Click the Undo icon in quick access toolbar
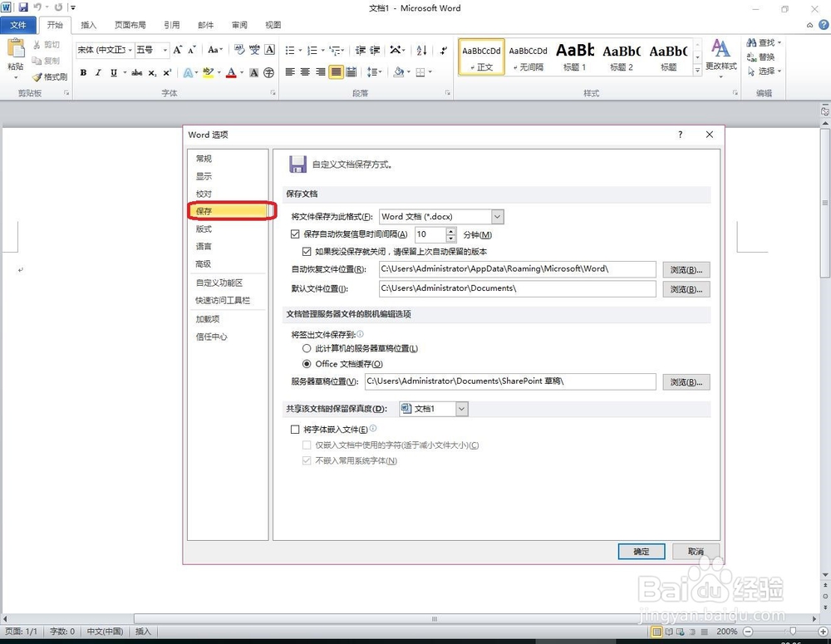This screenshot has height=644, width=831. coord(37,7)
